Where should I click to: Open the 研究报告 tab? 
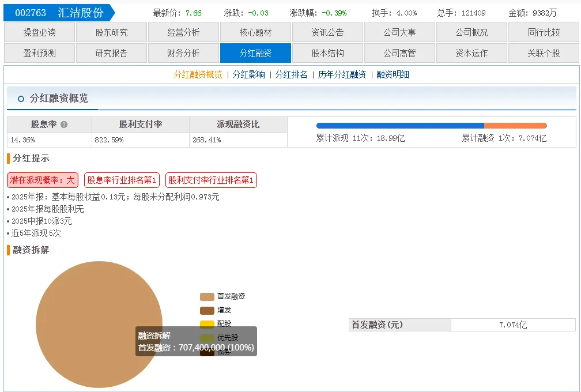(x=112, y=53)
